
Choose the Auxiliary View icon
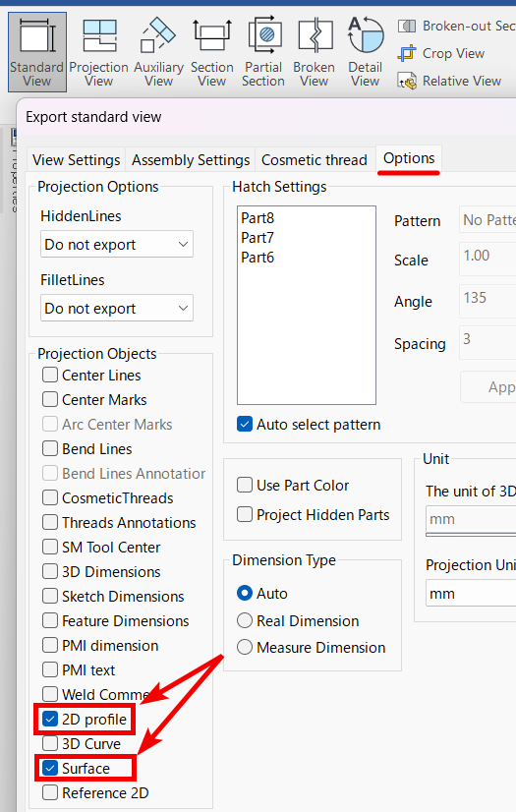coord(158,52)
